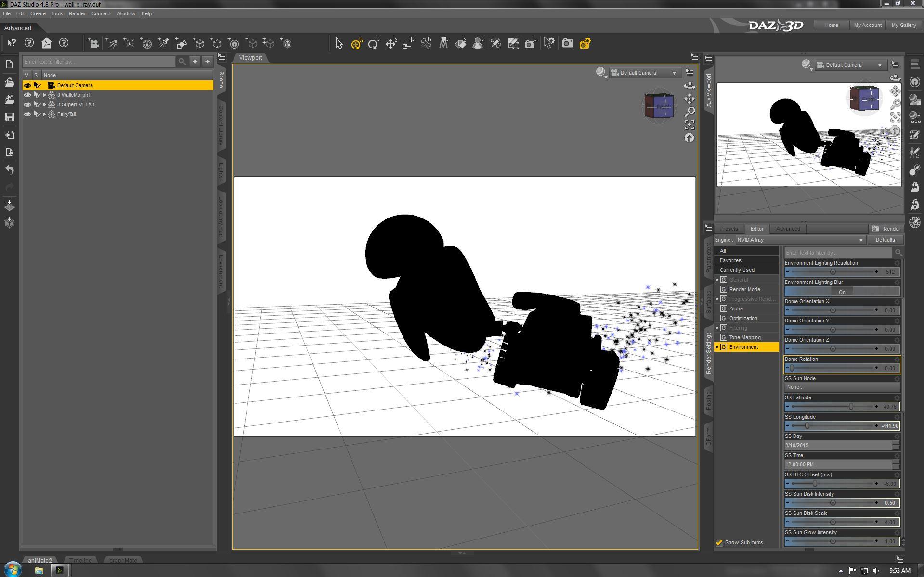Click the Save file icon in the left sidebar
Viewport: 924px width, 577px height.
coord(9,117)
